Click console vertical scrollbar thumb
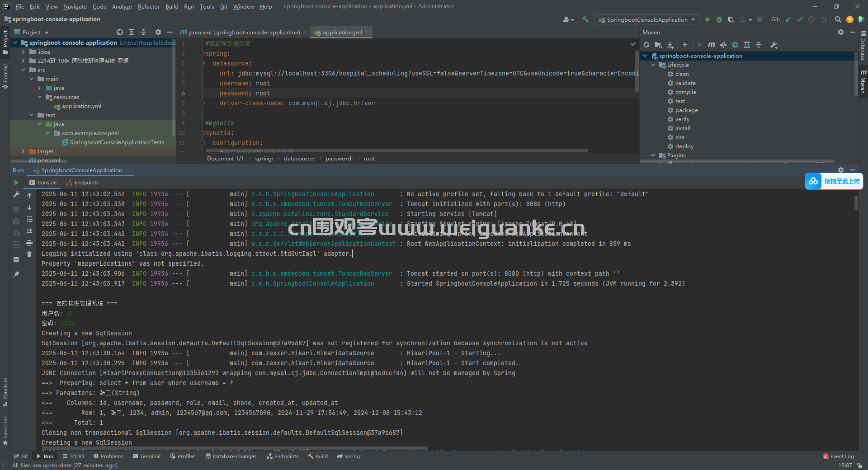Image resolution: width=868 pixels, height=470 pixels. (856, 204)
